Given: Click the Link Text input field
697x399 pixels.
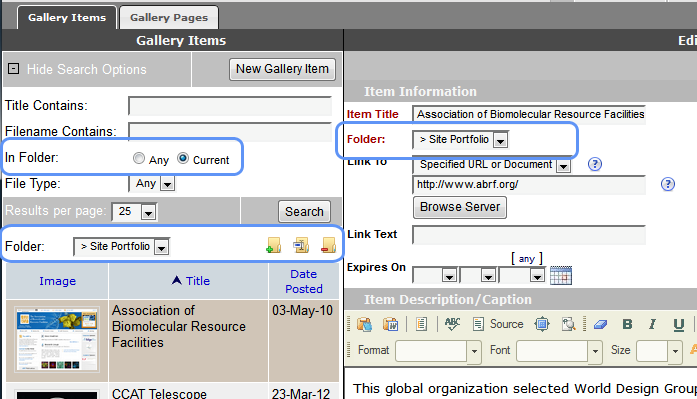Looking at the screenshot, I should pyautogui.click(x=529, y=235).
